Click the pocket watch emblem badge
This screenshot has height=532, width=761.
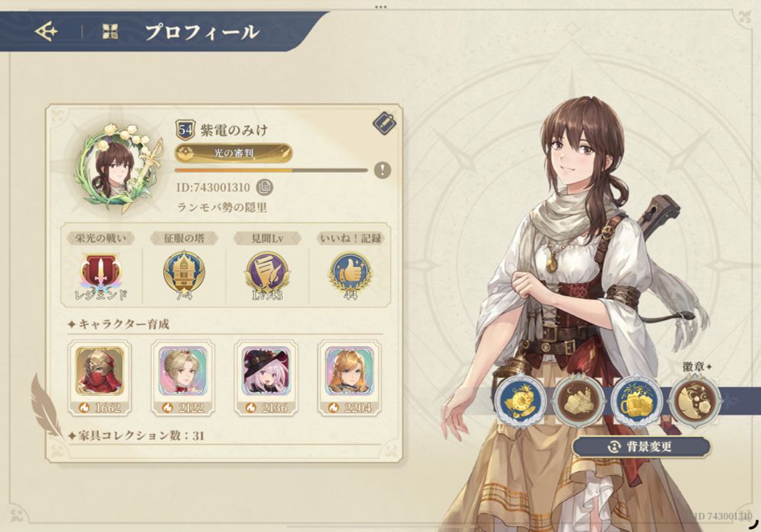tap(521, 401)
